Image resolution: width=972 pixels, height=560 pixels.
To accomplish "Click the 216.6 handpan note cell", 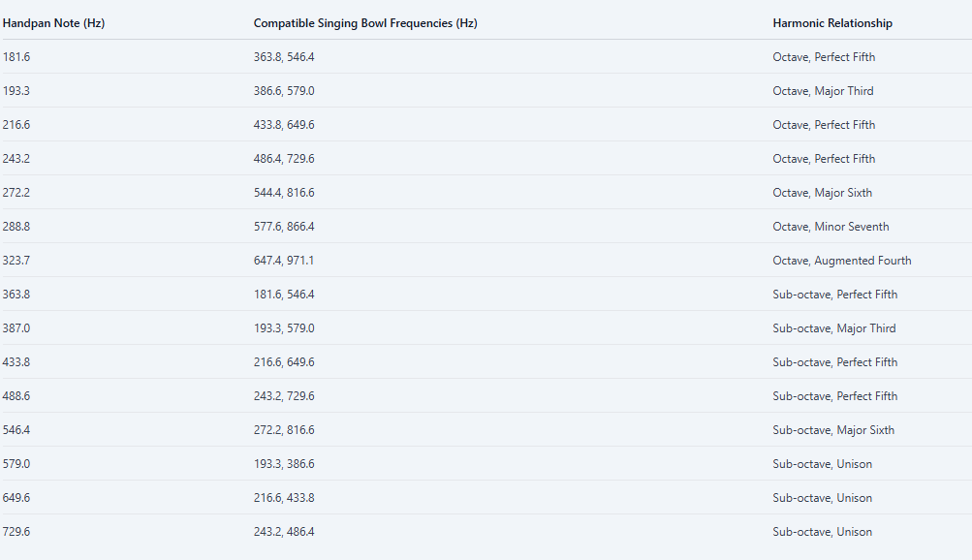I will 16,125.
